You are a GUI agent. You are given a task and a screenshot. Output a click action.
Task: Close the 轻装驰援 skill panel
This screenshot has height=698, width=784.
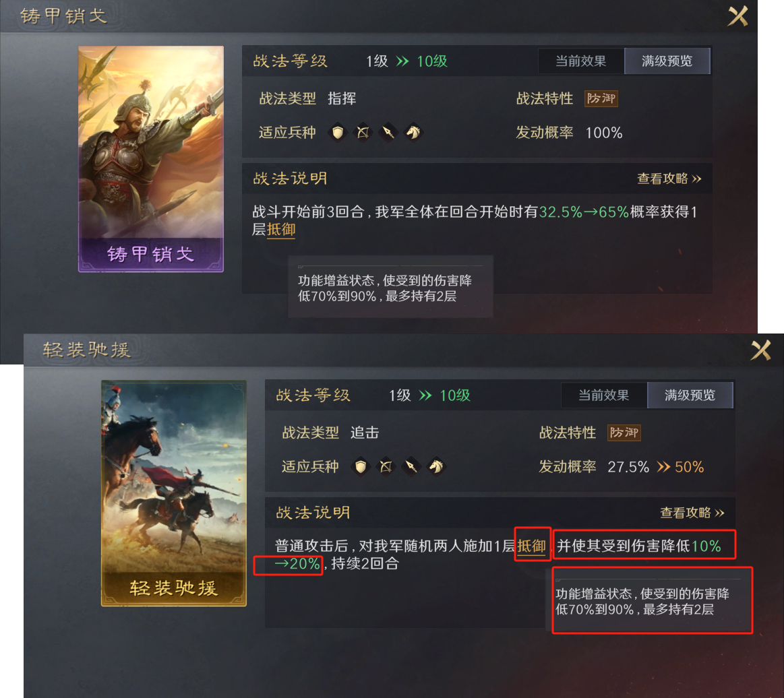tap(761, 350)
